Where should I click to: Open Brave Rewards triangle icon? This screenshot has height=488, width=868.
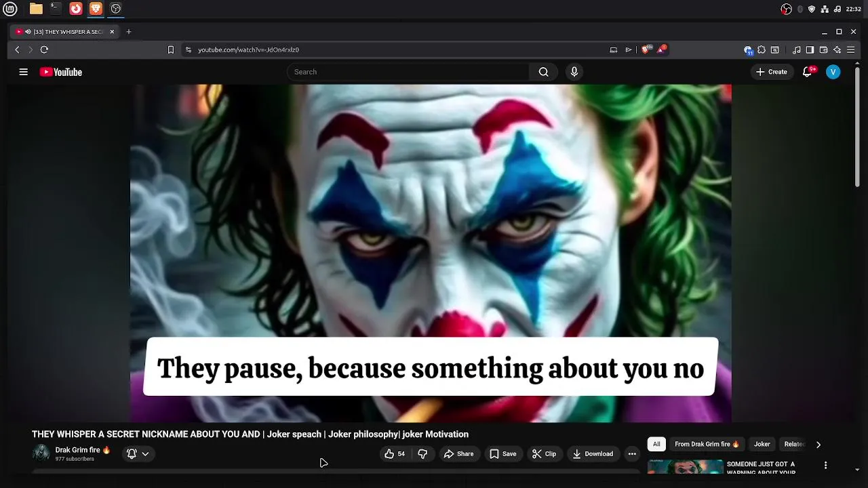pyautogui.click(x=661, y=49)
